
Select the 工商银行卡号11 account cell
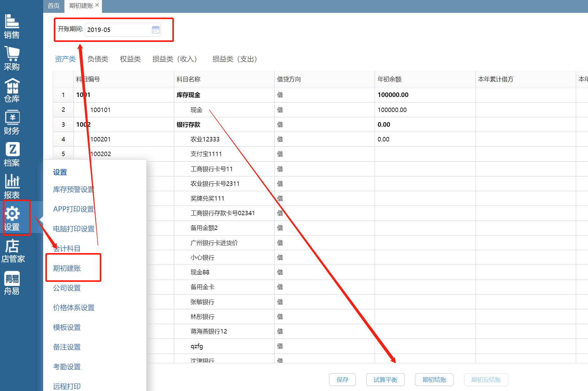point(224,169)
